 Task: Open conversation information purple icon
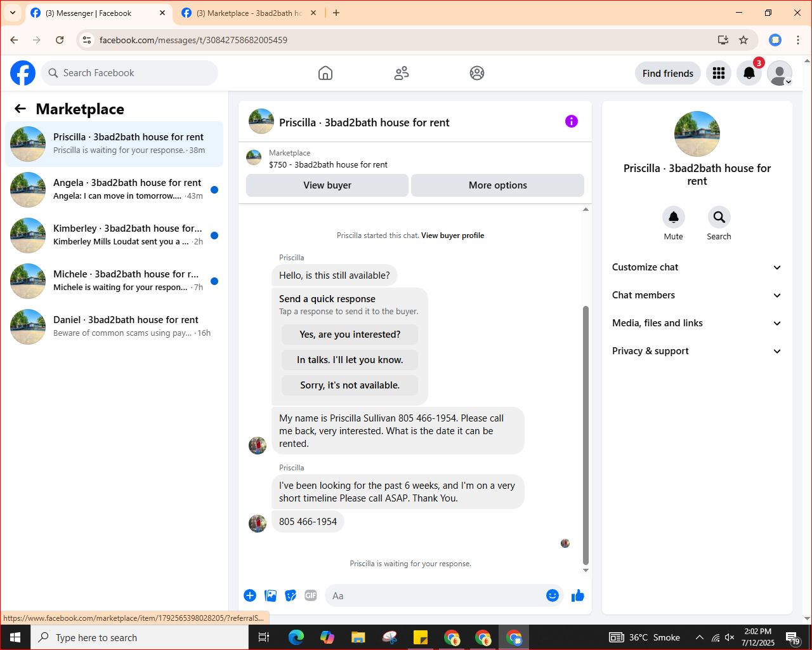pos(572,121)
